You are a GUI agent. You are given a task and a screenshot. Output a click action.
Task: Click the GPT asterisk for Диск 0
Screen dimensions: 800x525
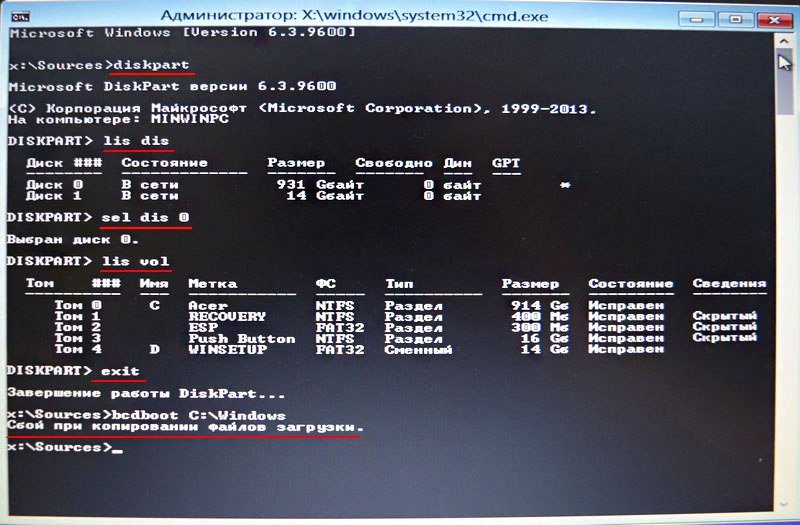[565, 185]
